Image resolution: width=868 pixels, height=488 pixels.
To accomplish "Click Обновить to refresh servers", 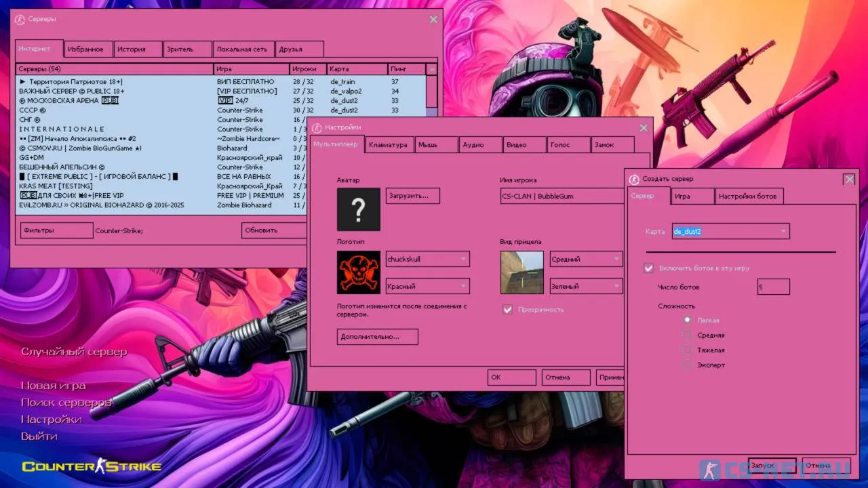I will (x=274, y=230).
